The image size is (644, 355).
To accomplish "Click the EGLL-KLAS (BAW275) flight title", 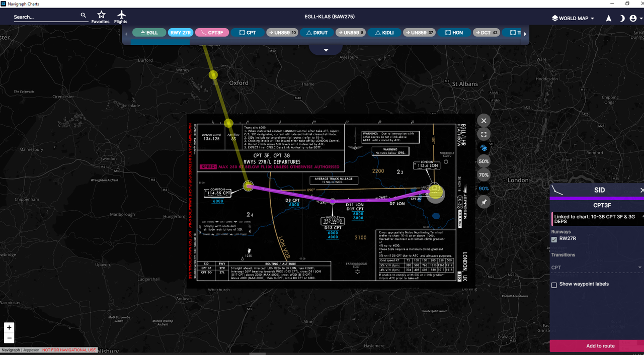I will (x=330, y=17).
